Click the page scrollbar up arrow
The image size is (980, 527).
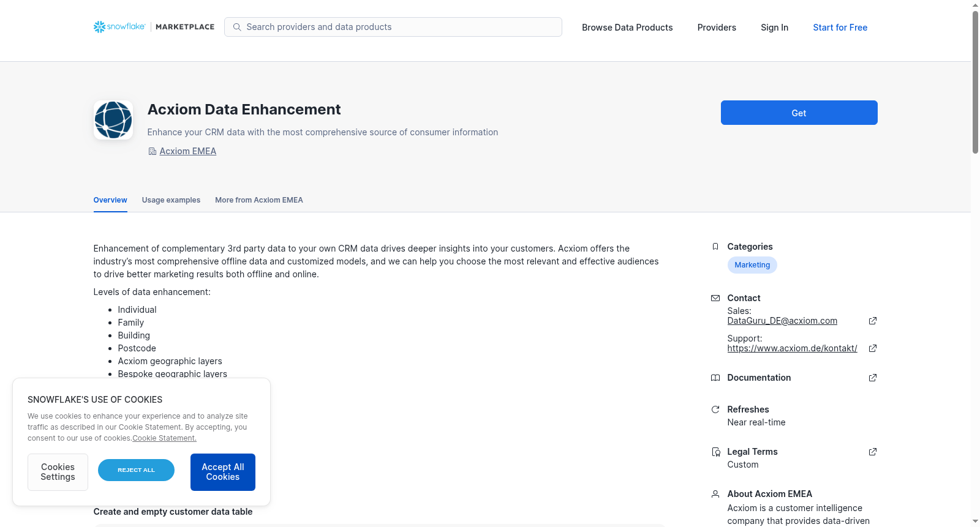click(975, 5)
